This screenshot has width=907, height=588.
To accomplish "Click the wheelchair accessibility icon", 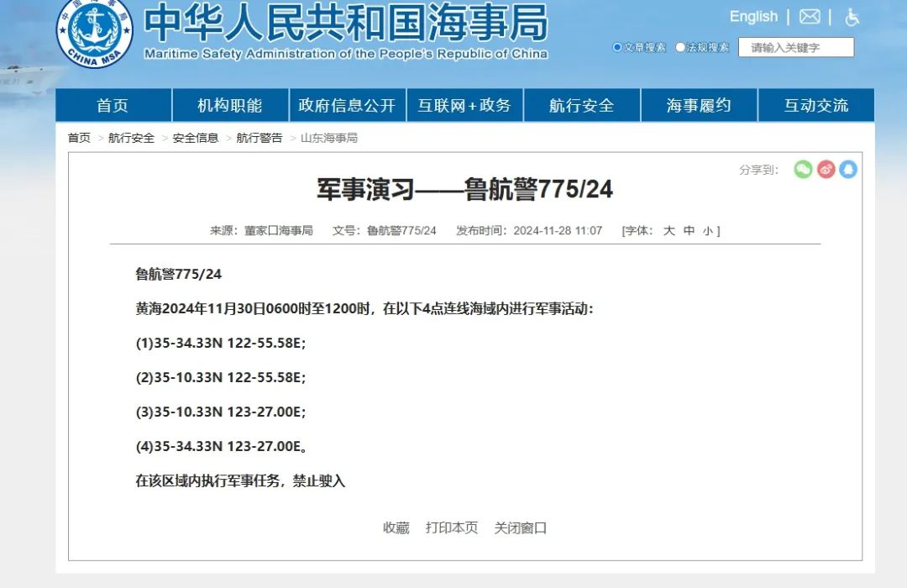I will click(x=852, y=18).
